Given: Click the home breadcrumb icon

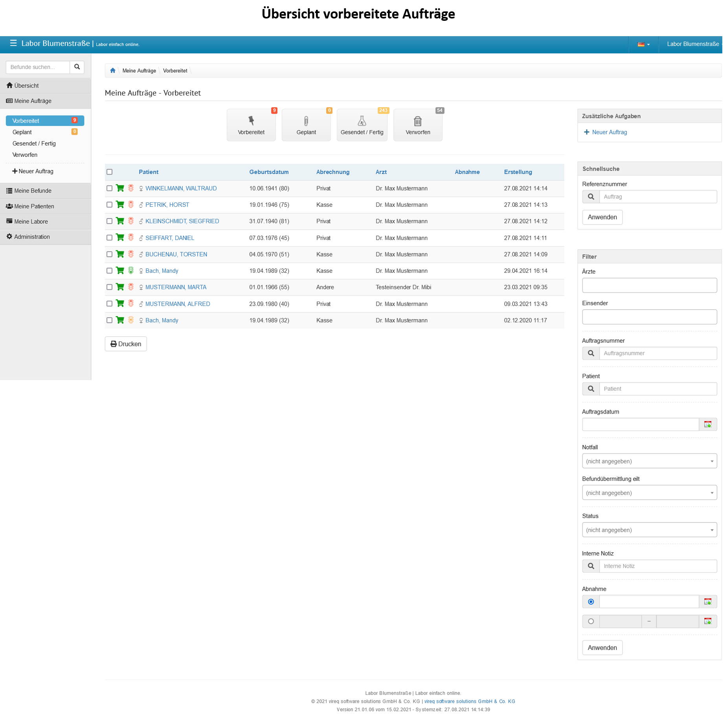Looking at the screenshot, I should 113,71.
